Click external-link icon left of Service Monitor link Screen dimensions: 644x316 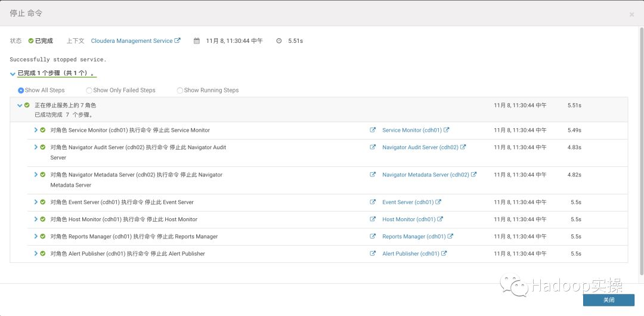tap(373, 130)
